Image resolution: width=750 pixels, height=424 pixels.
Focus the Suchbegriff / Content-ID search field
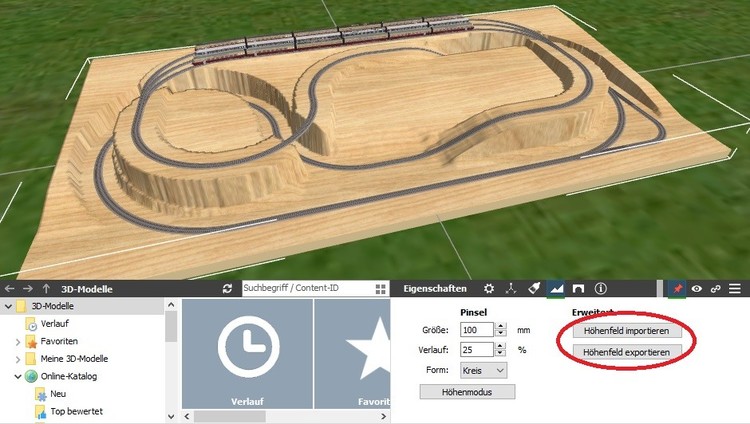pos(309,288)
